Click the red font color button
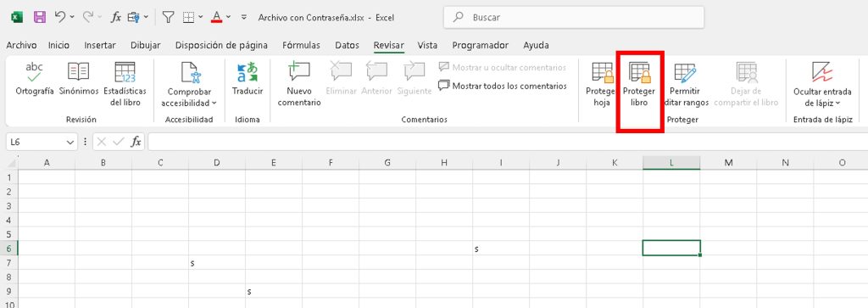Image resolution: width=868 pixels, height=308 pixels. tap(216, 17)
